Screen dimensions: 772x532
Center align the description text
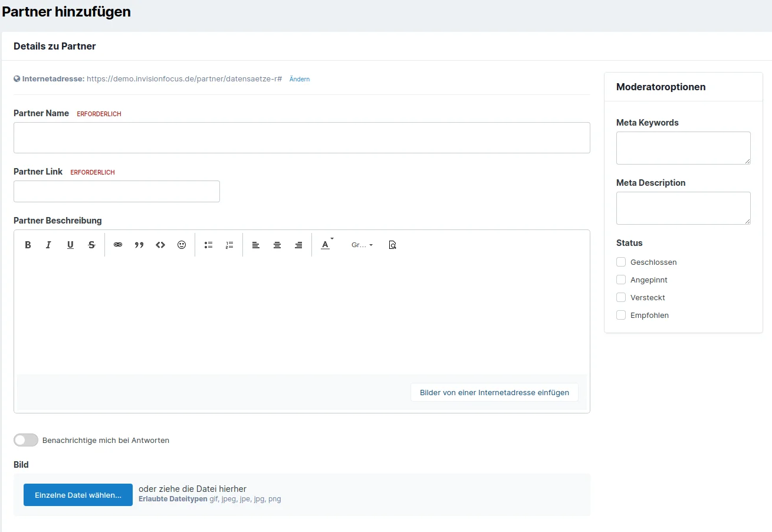click(277, 245)
